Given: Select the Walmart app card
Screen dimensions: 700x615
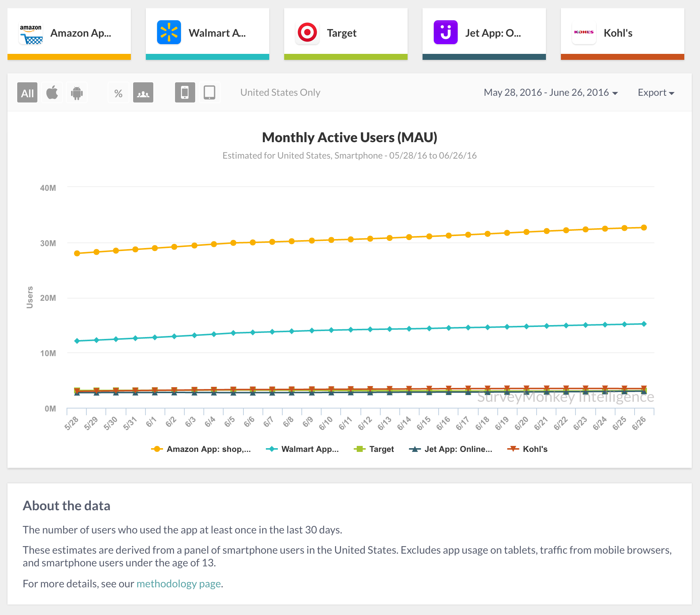Looking at the screenshot, I should pyautogui.click(x=208, y=34).
